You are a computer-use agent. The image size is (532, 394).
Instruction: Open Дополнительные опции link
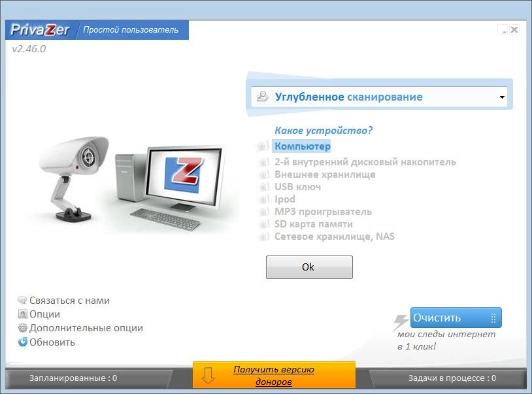coord(86,328)
